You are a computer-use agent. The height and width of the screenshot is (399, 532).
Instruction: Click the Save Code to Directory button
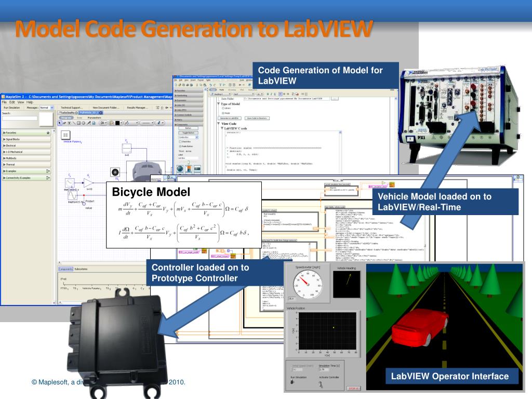point(257,118)
